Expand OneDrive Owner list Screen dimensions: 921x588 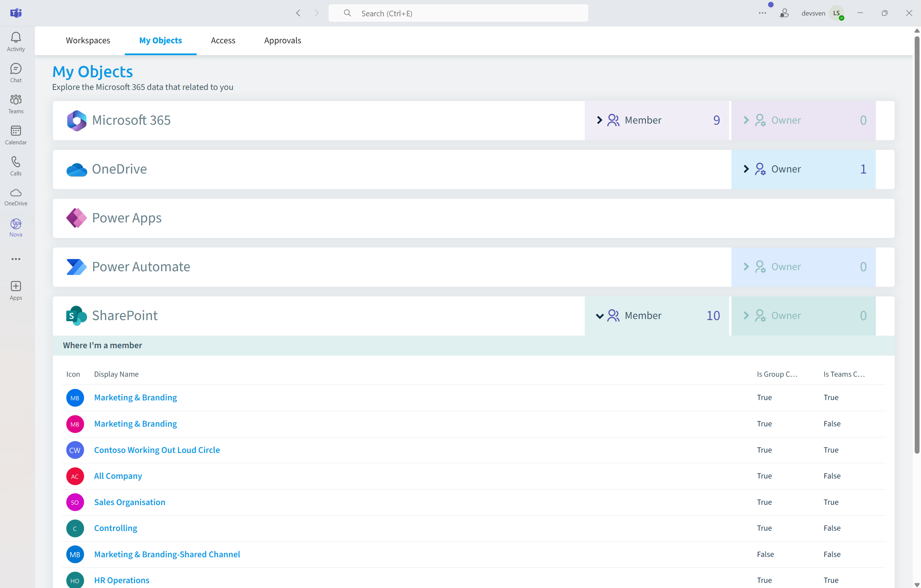pyautogui.click(x=803, y=169)
